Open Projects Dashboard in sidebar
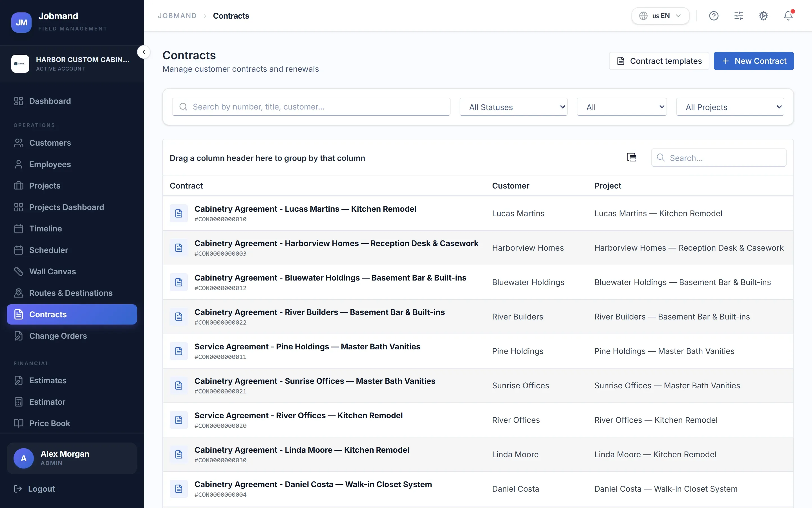Image resolution: width=812 pixels, height=508 pixels. 72,207
